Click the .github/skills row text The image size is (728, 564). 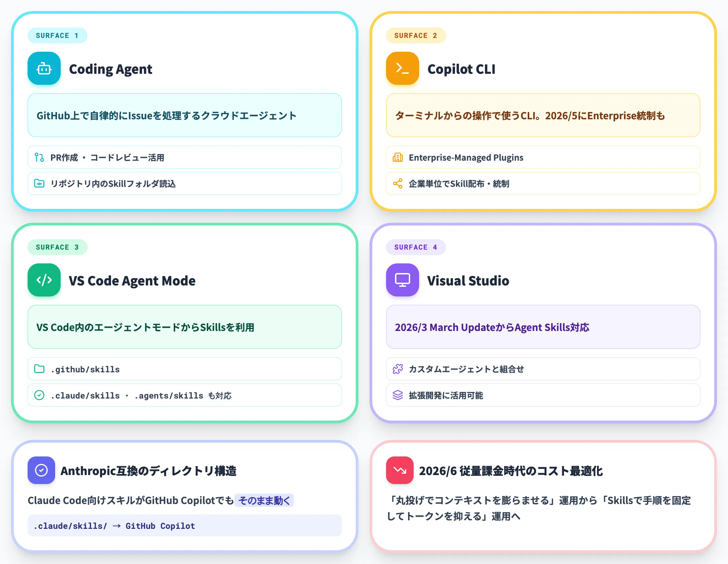pyautogui.click(x=85, y=369)
